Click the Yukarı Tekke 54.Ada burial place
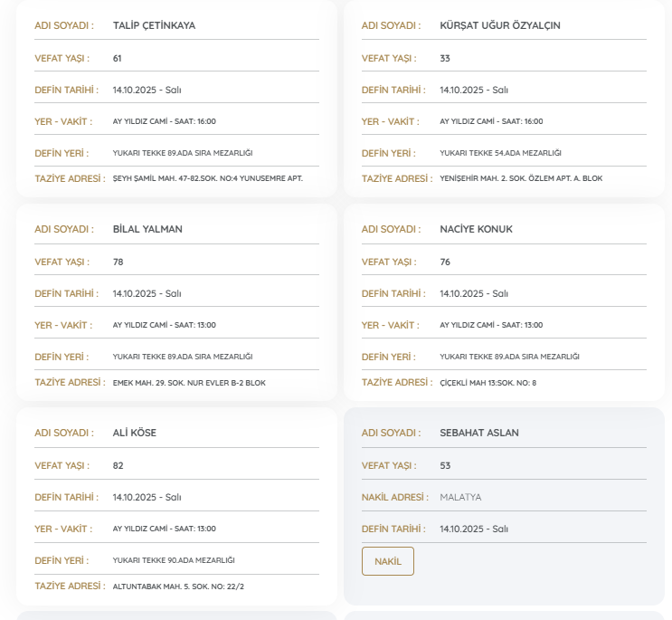This screenshot has width=672, height=620. [500, 153]
